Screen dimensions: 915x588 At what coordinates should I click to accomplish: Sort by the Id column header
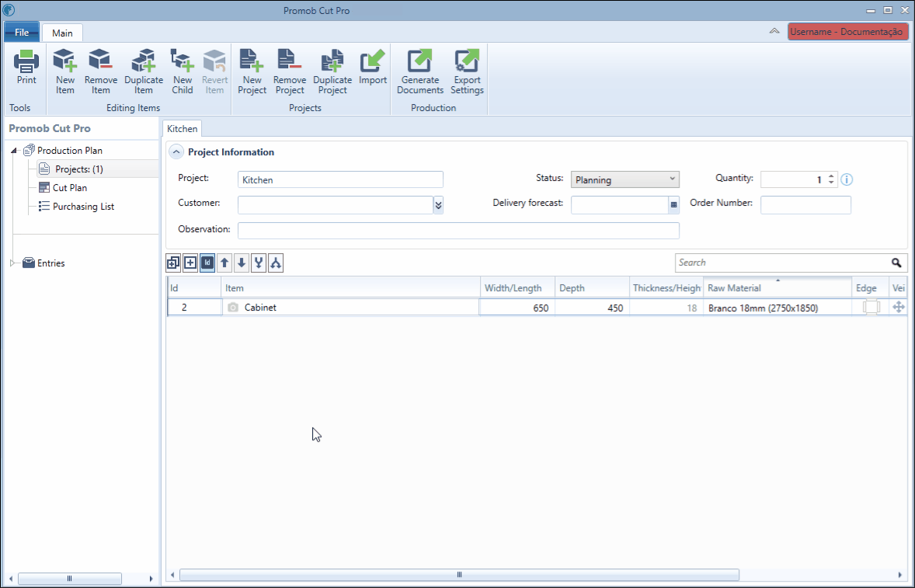193,287
